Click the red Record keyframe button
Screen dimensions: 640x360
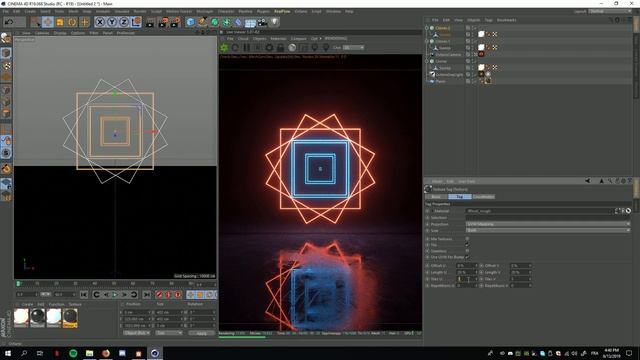coord(159,294)
